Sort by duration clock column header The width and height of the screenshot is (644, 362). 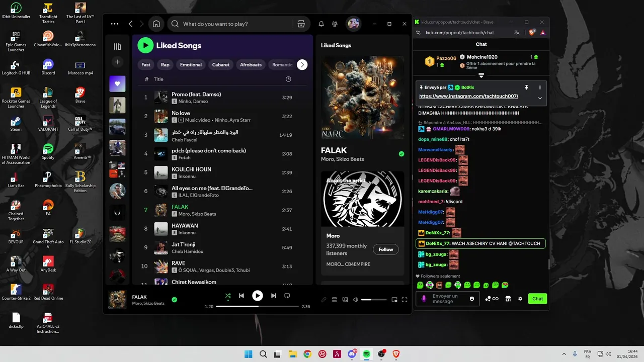click(x=288, y=79)
